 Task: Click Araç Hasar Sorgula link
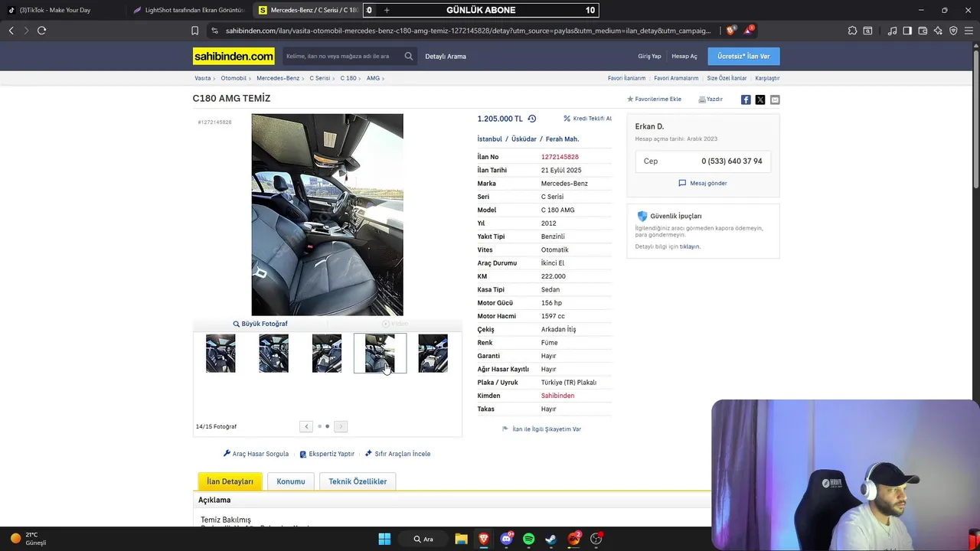[256, 454]
